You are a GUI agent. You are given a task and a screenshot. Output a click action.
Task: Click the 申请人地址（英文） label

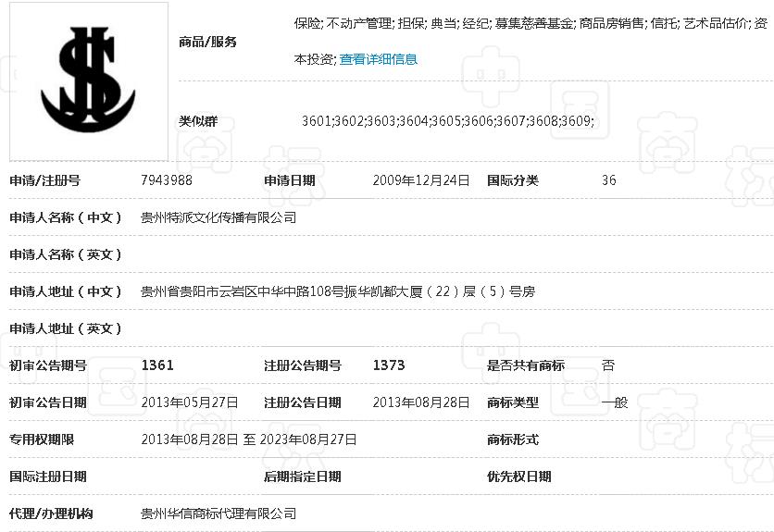click(x=65, y=328)
